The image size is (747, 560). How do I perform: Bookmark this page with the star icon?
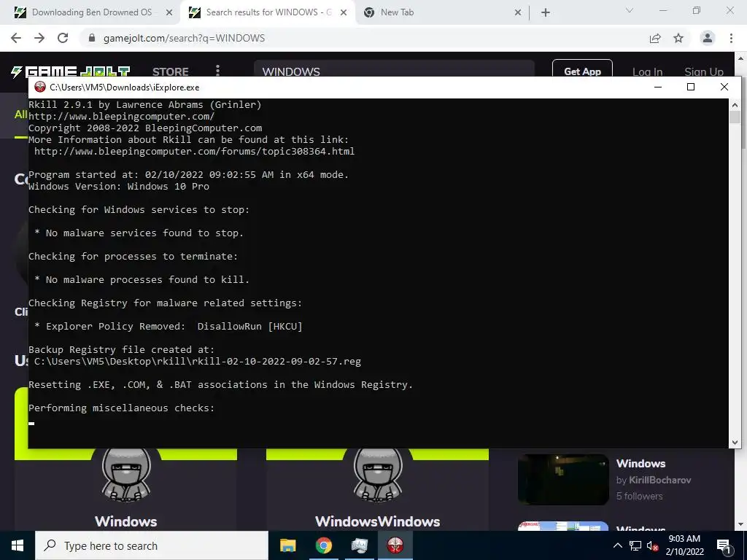(x=678, y=38)
